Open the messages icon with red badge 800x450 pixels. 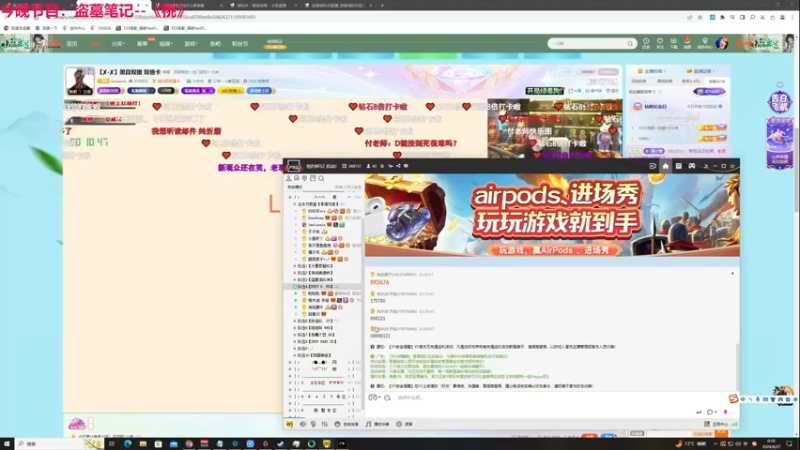coord(687,43)
